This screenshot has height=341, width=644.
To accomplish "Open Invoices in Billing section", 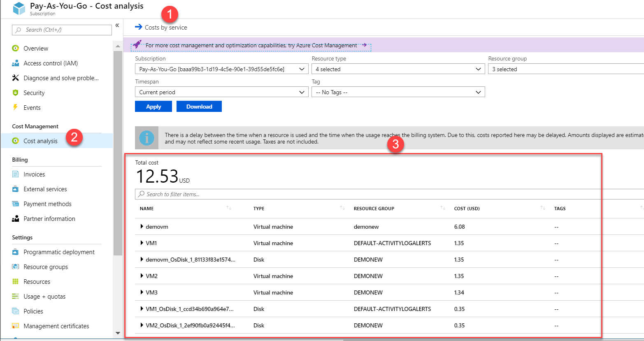I will (x=34, y=174).
